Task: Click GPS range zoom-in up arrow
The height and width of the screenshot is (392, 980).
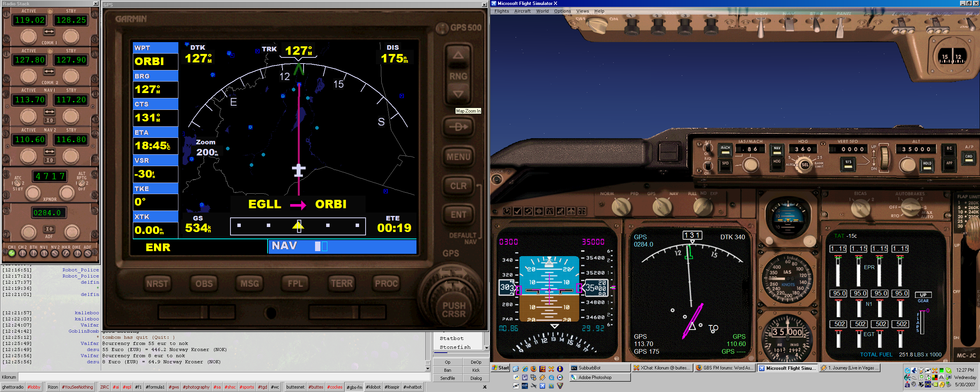Action: pyautogui.click(x=458, y=56)
